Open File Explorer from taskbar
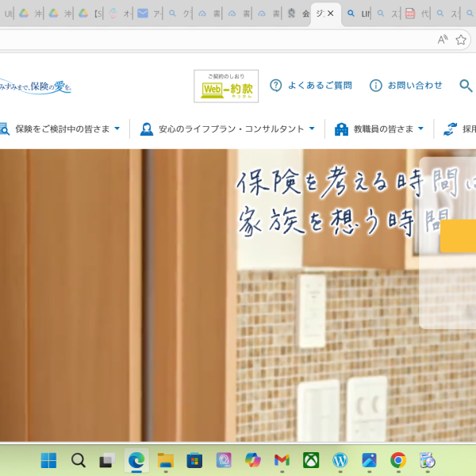Viewport: 476px width, 476px height. [x=165, y=460]
